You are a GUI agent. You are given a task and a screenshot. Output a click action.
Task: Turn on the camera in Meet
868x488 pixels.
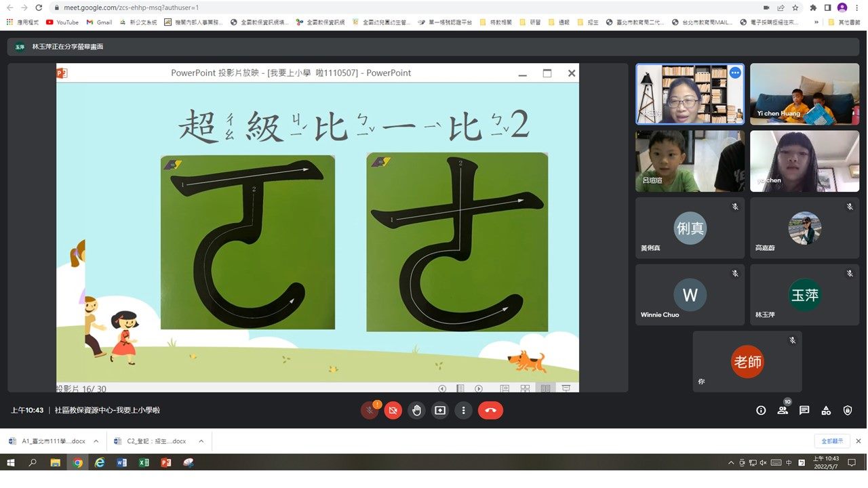tap(393, 410)
